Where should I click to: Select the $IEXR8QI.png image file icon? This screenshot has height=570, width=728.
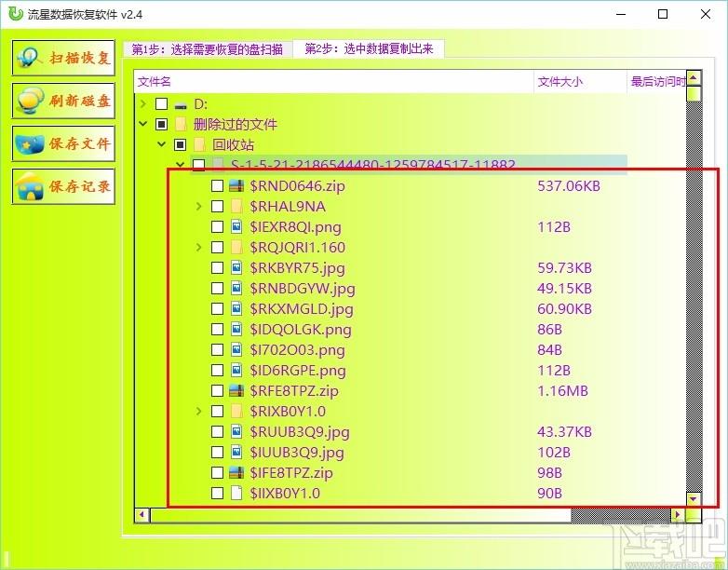[236, 226]
